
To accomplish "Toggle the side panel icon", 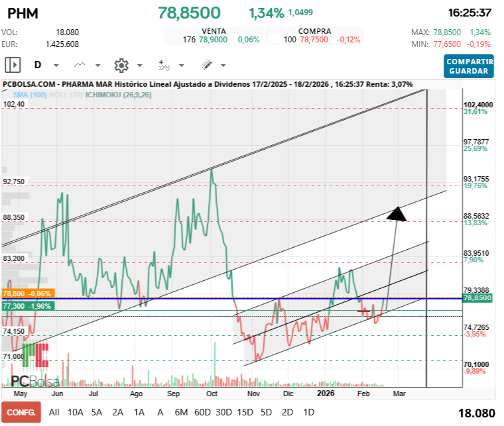I will (13, 65).
